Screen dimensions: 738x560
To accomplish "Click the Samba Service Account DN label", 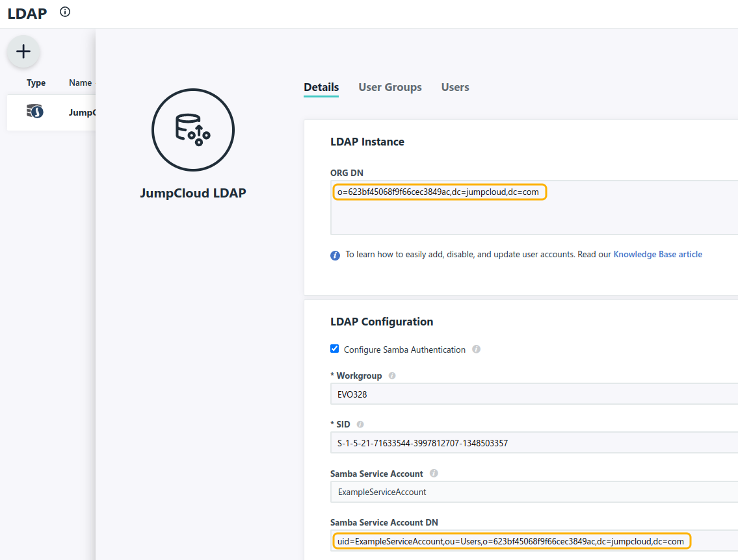I will click(384, 522).
